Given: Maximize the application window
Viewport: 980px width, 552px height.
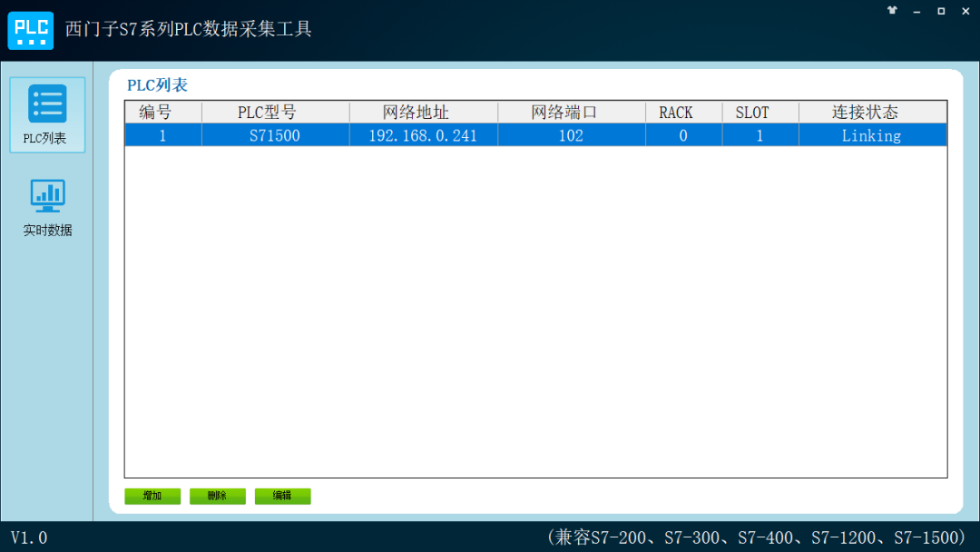Looking at the screenshot, I should point(941,11).
